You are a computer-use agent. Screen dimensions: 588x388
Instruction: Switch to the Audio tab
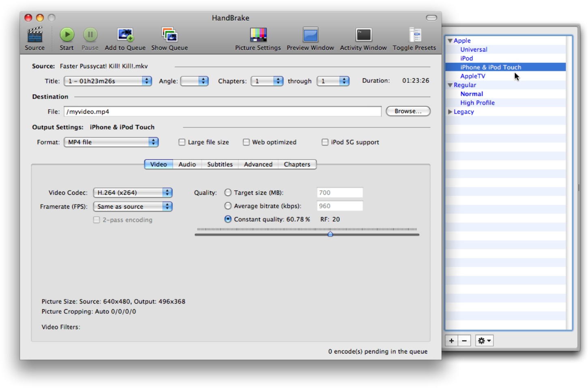pyautogui.click(x=187, y=164)
